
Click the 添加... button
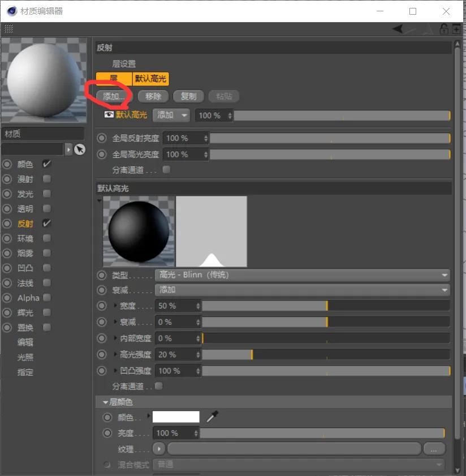point(114,96)
